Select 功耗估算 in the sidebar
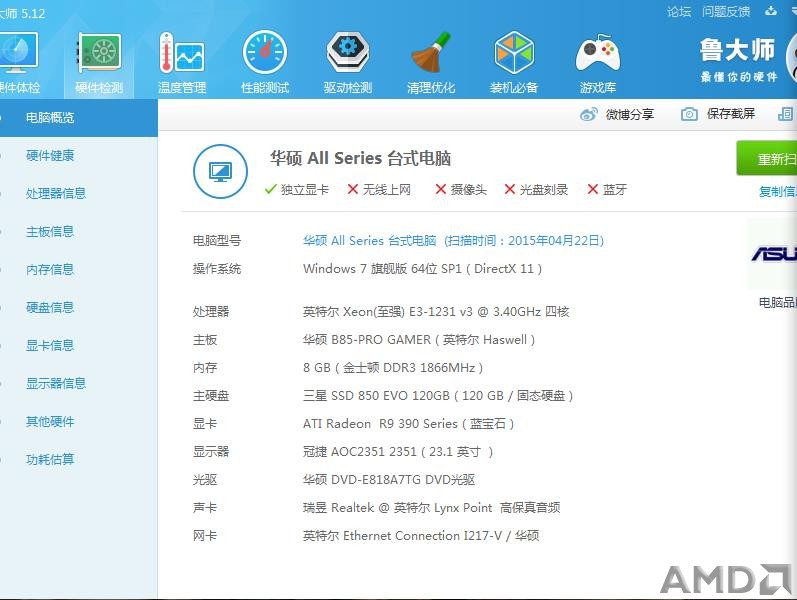The width and height of the screenshot is (797, 600). pos(50,460)
